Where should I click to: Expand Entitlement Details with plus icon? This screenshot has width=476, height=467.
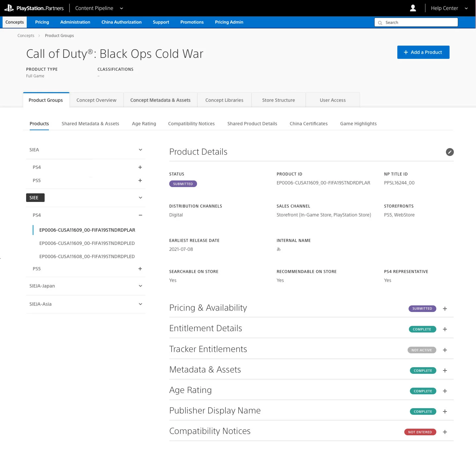point(445,329)
